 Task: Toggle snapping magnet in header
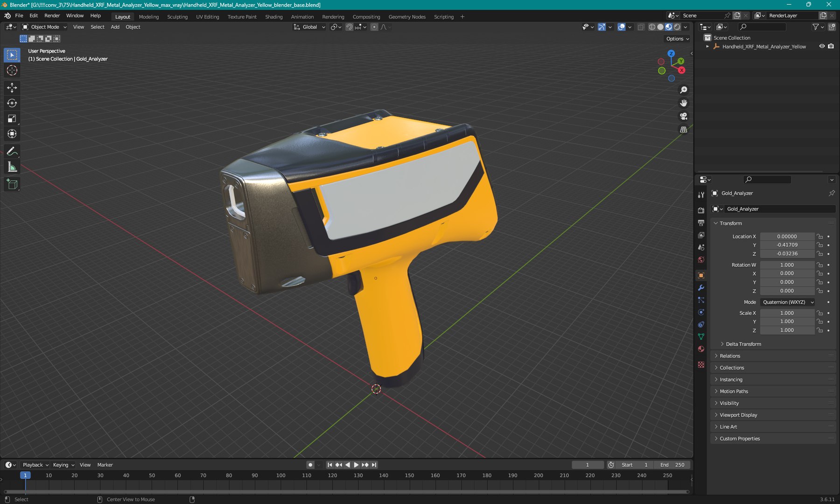coord(349,27)
